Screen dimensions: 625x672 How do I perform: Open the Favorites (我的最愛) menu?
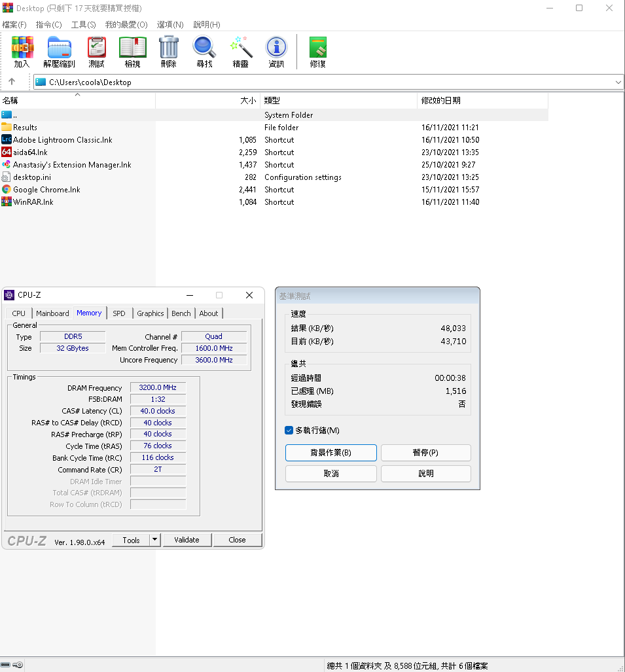[x=126, y=24]
